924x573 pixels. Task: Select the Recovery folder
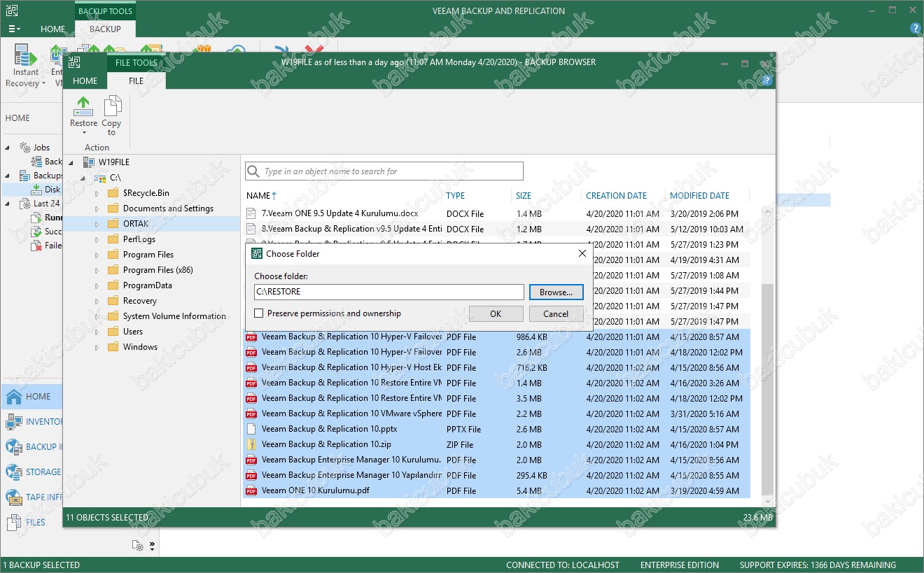point(140,301)
